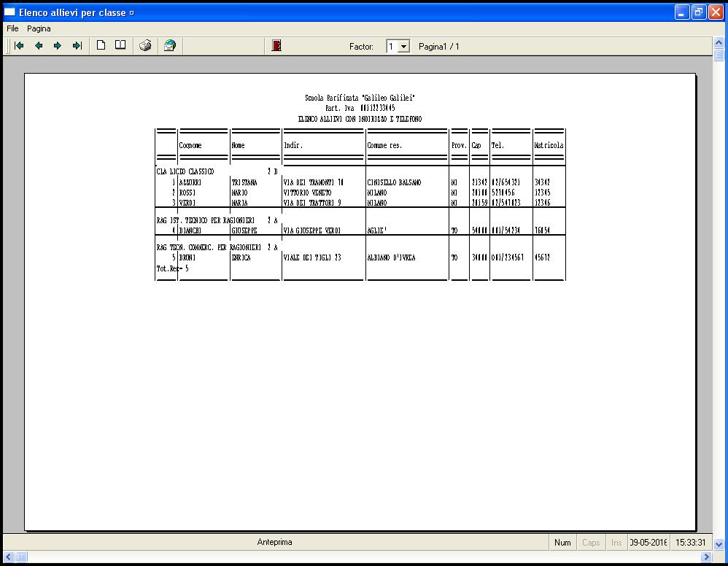Viewport: 728px width, 566px height.
Task: Exit the preview using the door icon
Action: [276, 45]
